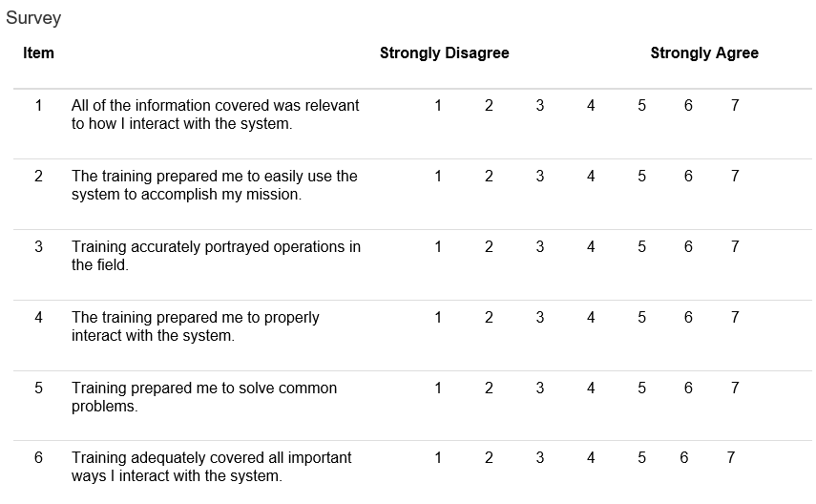Viewport: 816px width, 504px height.
Task: Click the 'Strongly Agree' column header
Action: [x=704, y=53]
